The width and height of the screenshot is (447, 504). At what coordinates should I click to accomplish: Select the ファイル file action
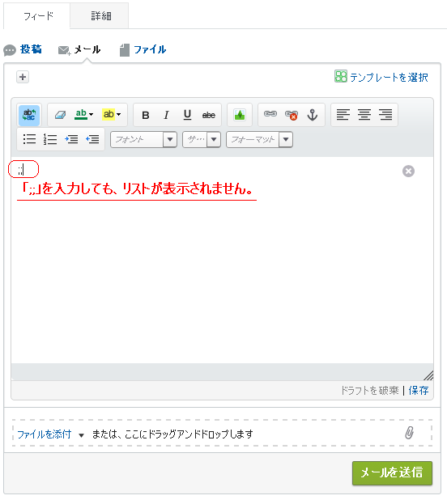(x=150, y=49)
